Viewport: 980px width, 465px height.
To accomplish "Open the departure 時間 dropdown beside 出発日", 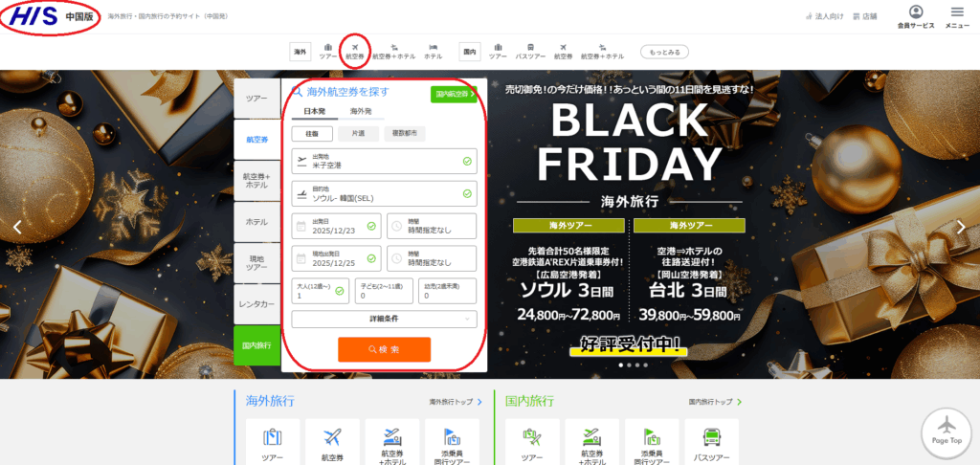I will tap(432, 226).
